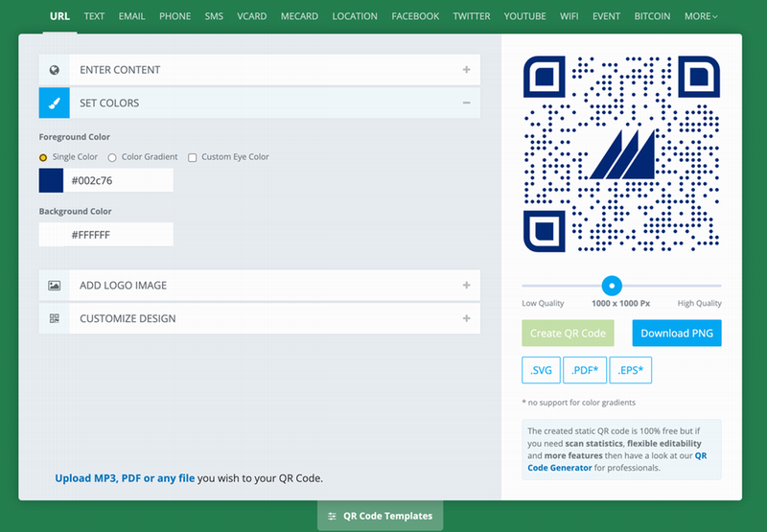
Task: Click the background hex field #FFFFFF
Action: pyautogui.click(x=118, y=235)
